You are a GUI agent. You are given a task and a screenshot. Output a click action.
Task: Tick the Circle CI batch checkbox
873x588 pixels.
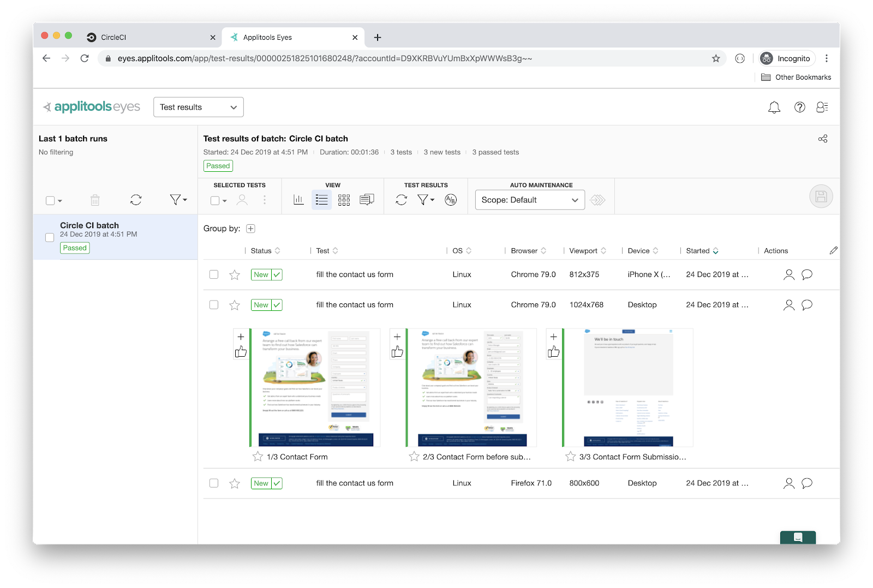(50, 237)
